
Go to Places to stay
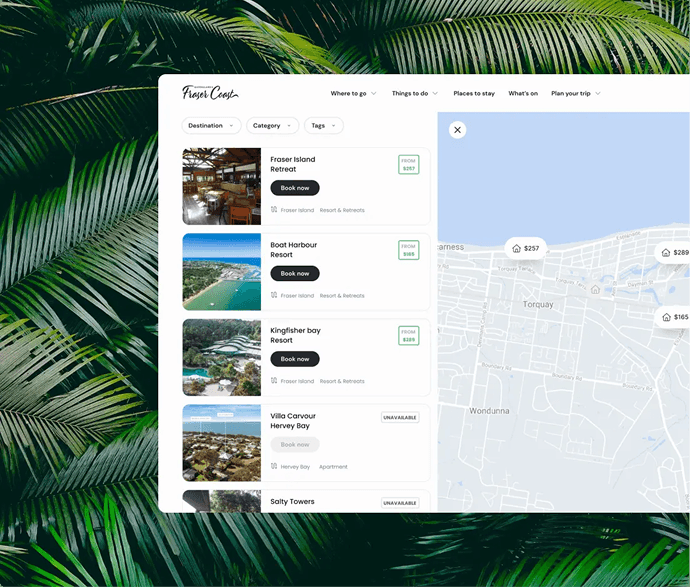point(474,93)
